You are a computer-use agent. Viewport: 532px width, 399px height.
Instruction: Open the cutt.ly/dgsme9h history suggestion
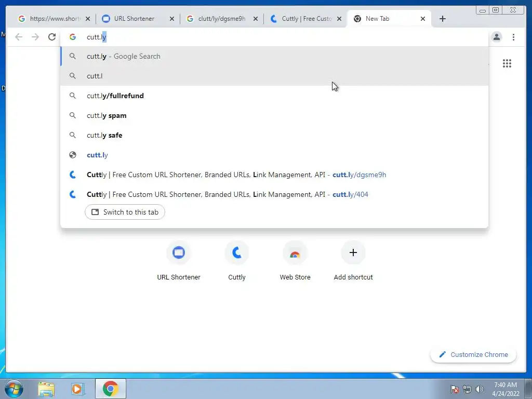pos(274,175)
